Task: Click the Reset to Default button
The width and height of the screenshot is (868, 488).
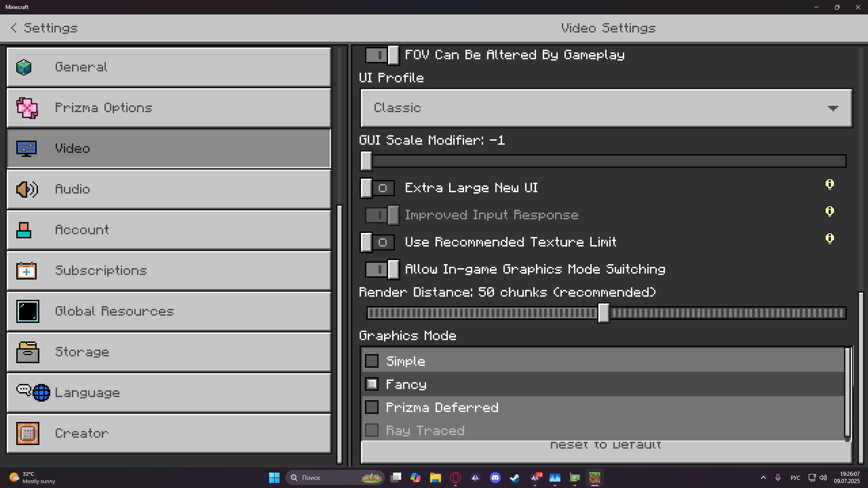Action: 606,451
